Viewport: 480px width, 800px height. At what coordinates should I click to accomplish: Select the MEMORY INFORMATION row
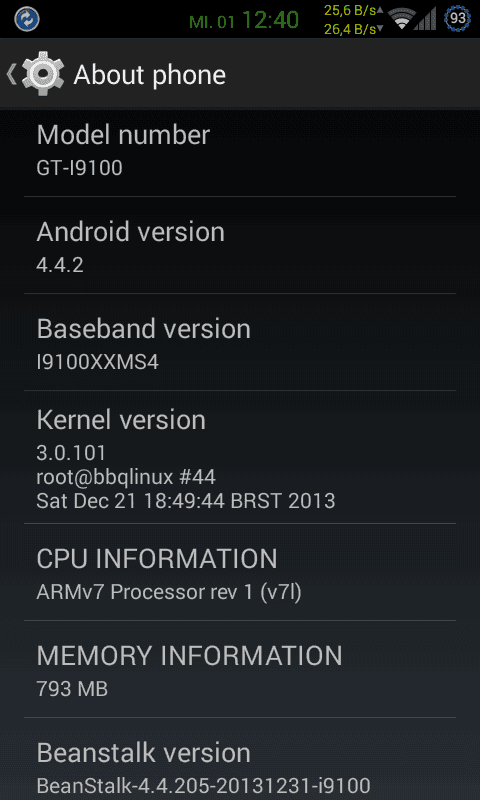click(x=240, y=669)
